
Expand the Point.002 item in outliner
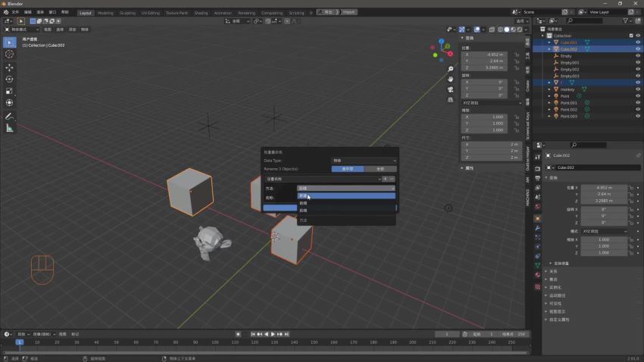(x=549, y=110)
